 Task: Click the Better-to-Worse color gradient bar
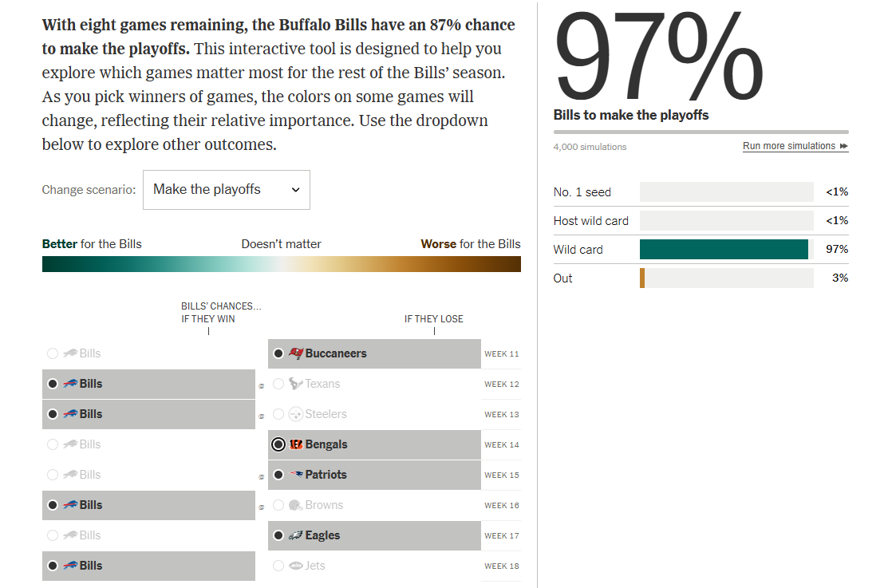(281, 264)
